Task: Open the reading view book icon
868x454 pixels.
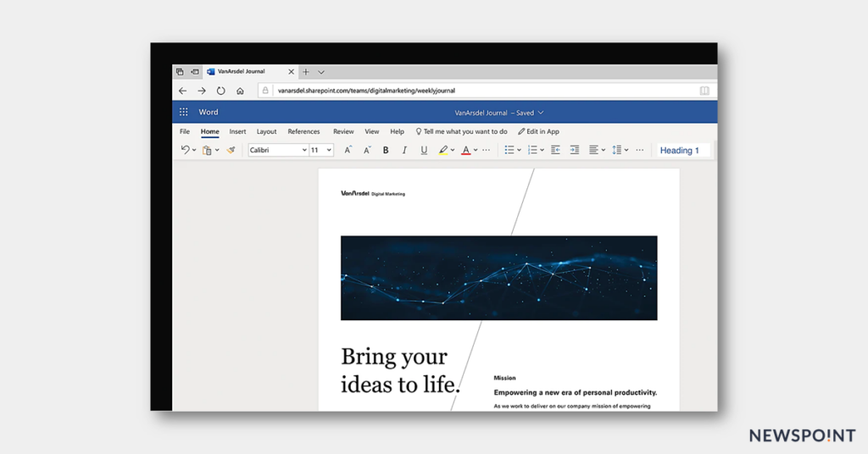Action: click(704, 91)
